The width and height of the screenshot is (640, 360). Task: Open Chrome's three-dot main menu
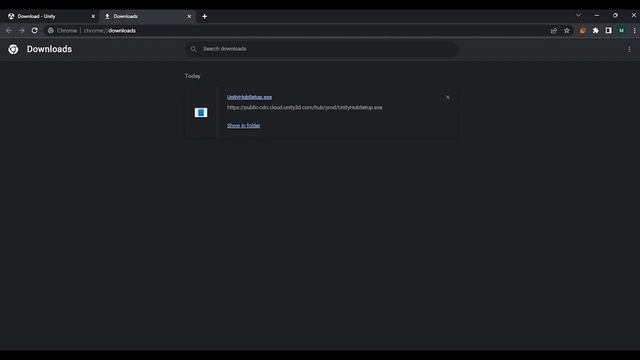tap(634, 31)
